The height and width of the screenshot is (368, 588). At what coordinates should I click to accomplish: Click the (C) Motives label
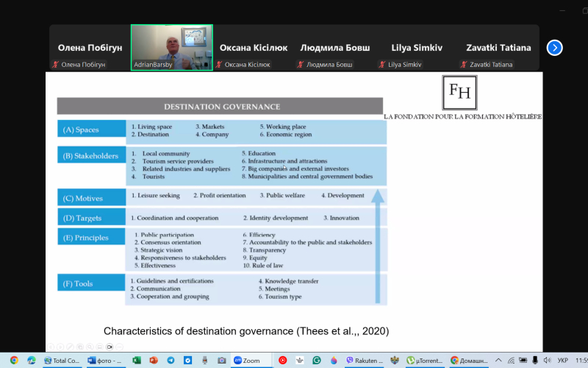click(91, 198)
